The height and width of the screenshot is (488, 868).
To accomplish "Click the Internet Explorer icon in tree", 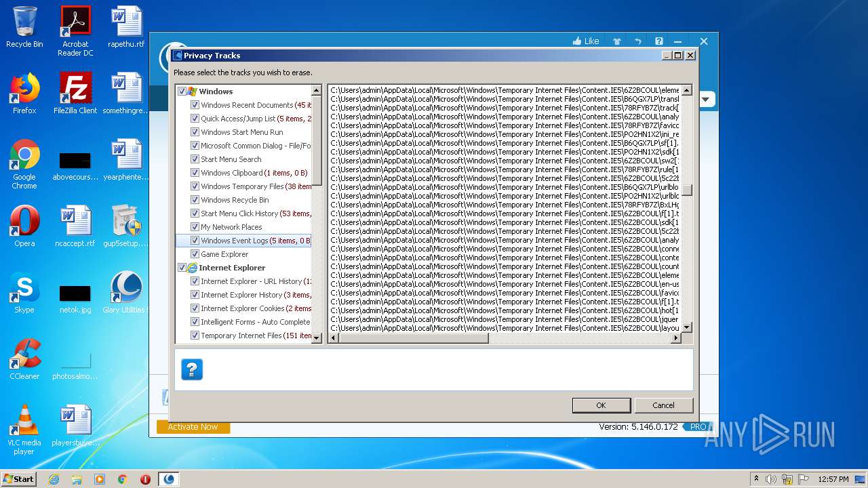I will coord(192,268).
